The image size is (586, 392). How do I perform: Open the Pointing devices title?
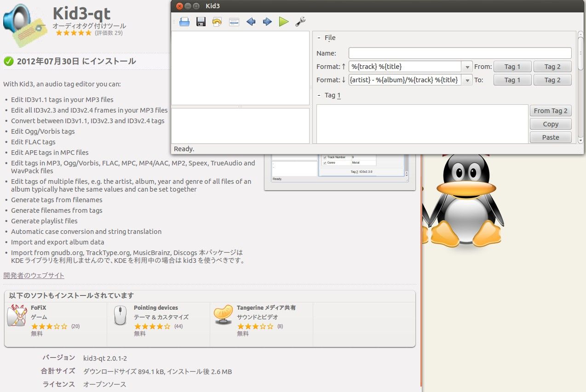(156, 308)
